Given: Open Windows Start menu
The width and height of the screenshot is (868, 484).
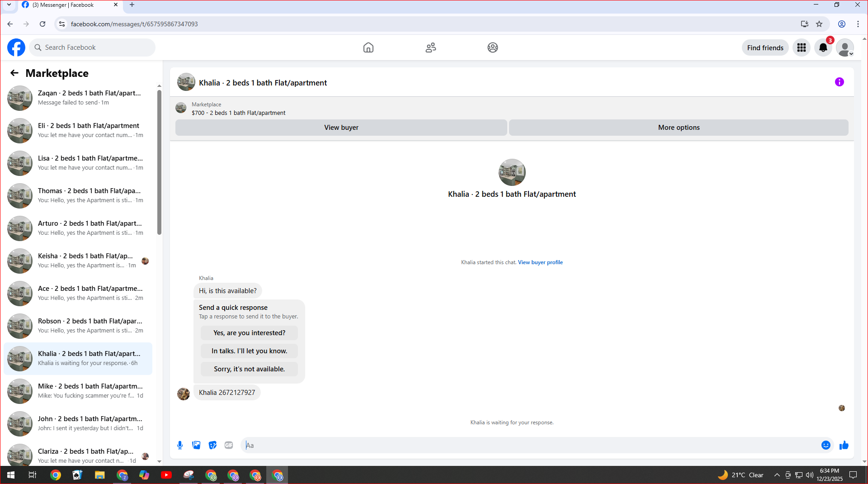Looking at the screenshot, I should click(x=11, y=475).
